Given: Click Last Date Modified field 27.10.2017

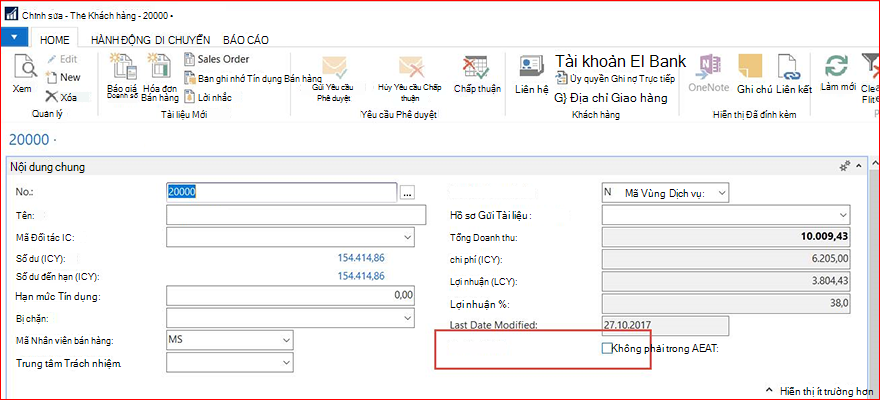Looking at the screenshot, I should pos(665,325).
